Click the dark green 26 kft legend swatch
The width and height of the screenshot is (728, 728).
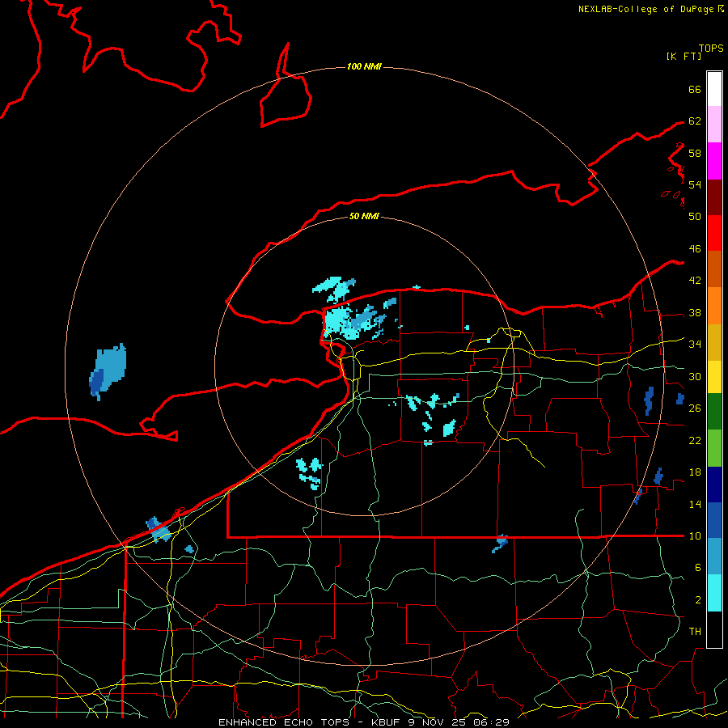(x=714, y=412)
